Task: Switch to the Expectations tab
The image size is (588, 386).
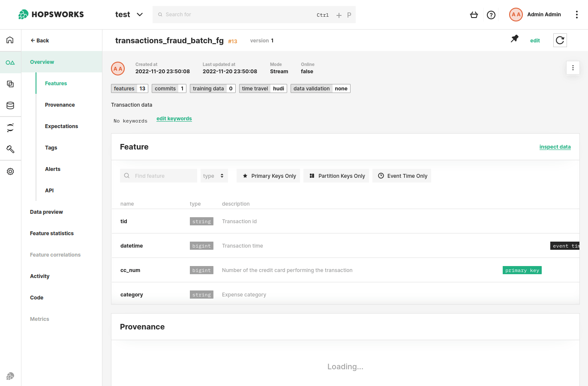Action: (x=61, y=126)
